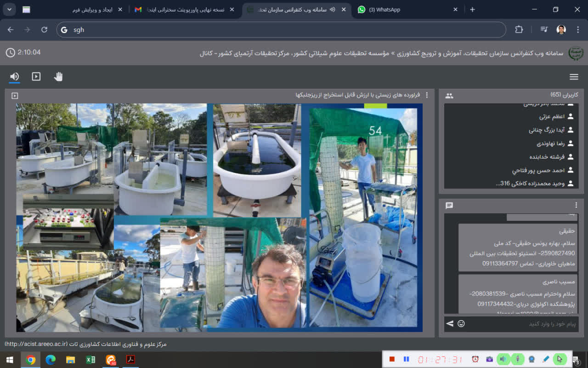The width and height of the screenshot is (588, 368).
Task: Toggle recorder system sound capture
Action: click(x=504, y=359)
